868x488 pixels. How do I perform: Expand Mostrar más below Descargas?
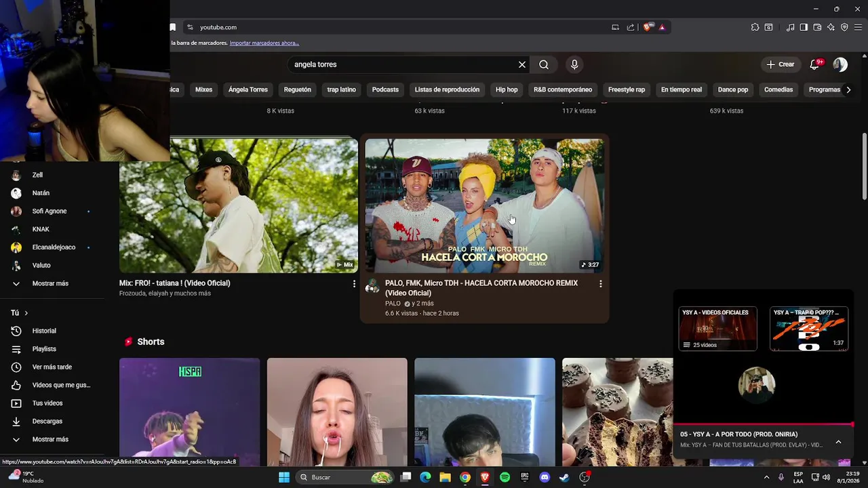coord(51,439)
